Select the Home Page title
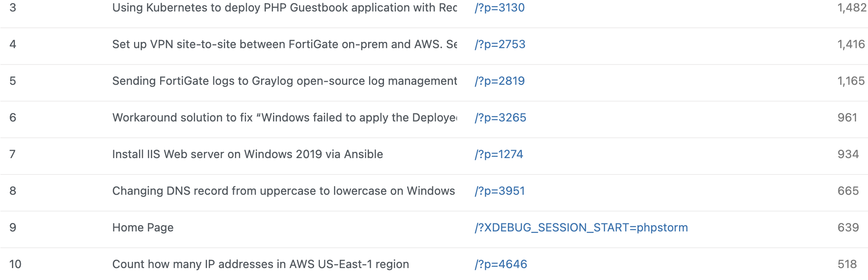Viewport: 868px width, 280px height. click(x=143, y=228)
